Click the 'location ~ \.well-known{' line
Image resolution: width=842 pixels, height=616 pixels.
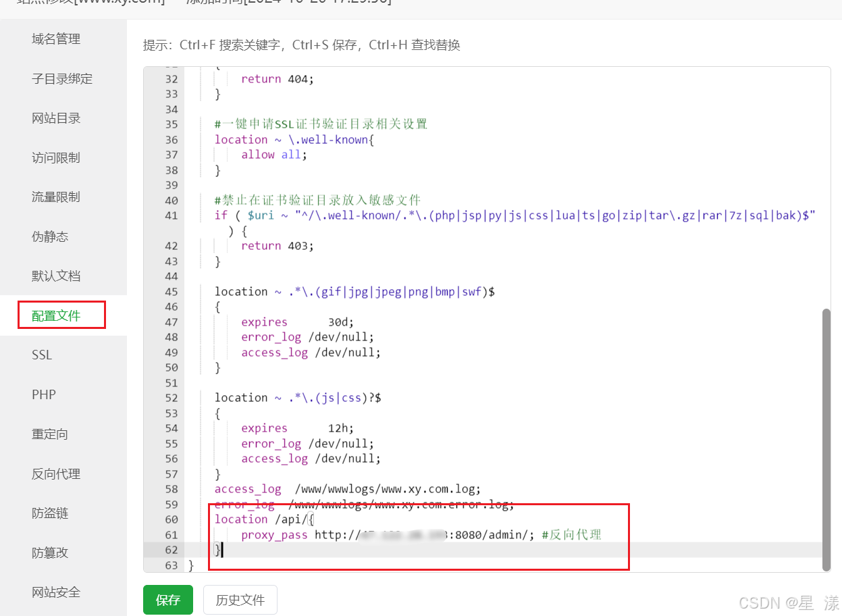coord(294,140)
